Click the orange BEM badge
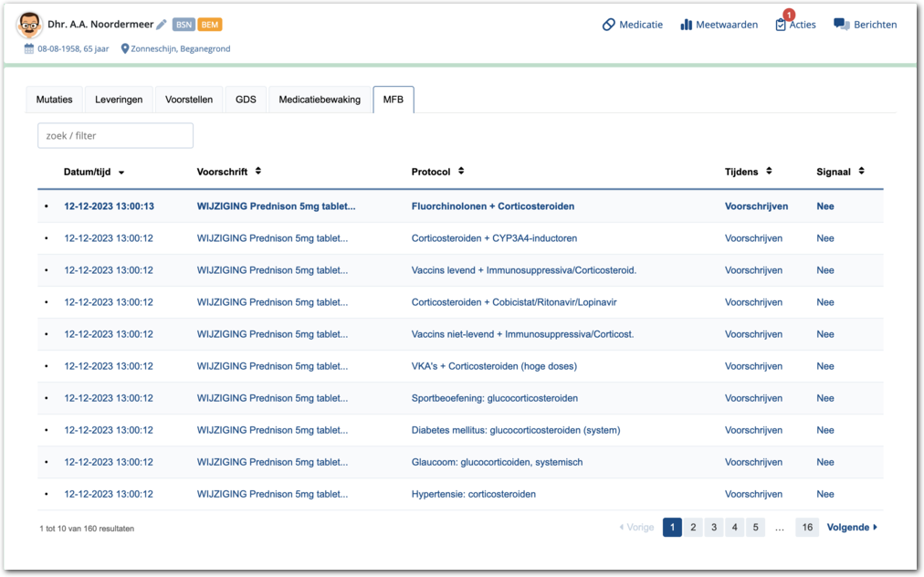 coord(210,25)
